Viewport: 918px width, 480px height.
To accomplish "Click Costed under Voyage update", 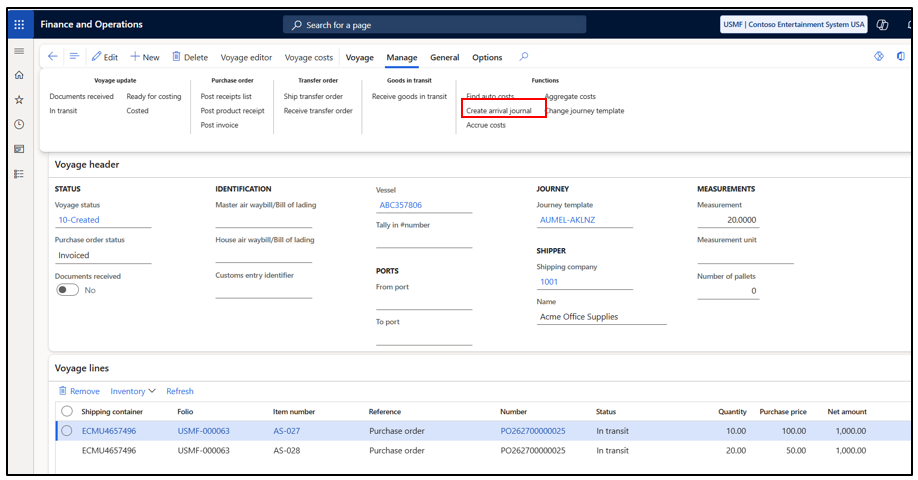I will click(x=138, y=111).
